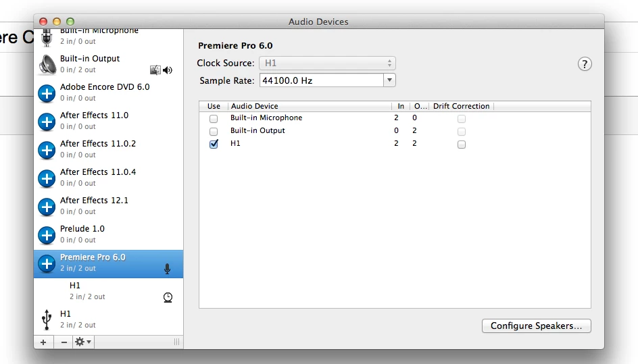The height and width of the screenshot is (364, 638).
Task: Open the Sample Rate combo box arrow
Action: tap(389, 80)
